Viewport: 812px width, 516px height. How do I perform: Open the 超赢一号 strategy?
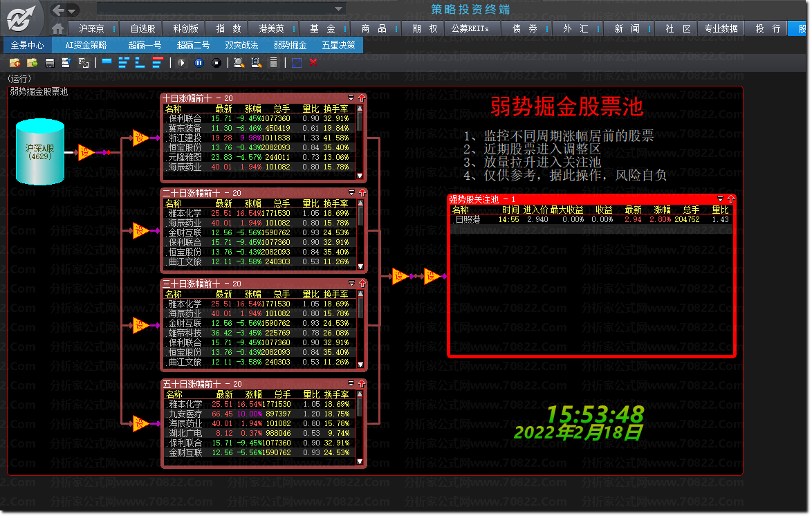click(x=145, y=46)
